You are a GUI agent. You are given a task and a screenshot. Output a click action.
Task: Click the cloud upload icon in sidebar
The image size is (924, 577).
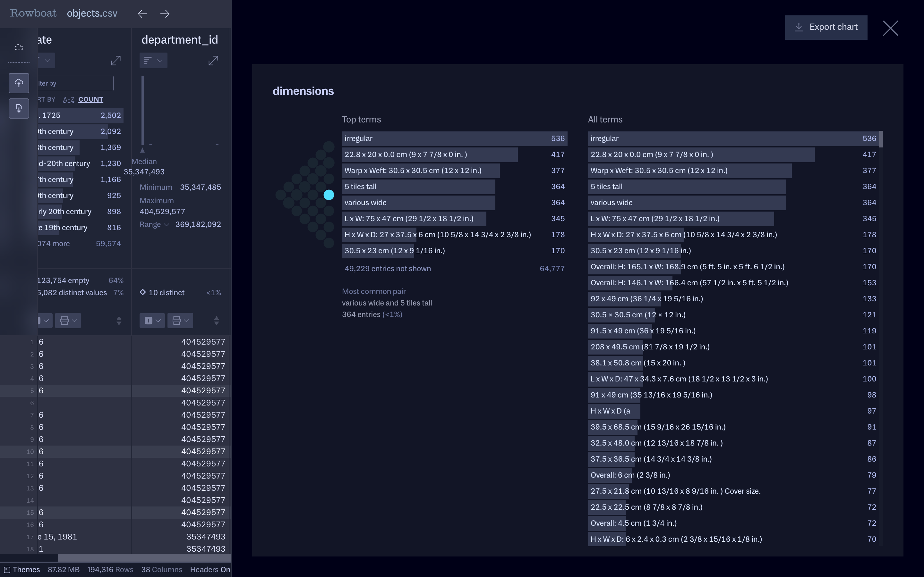click(x=19, y=83)
